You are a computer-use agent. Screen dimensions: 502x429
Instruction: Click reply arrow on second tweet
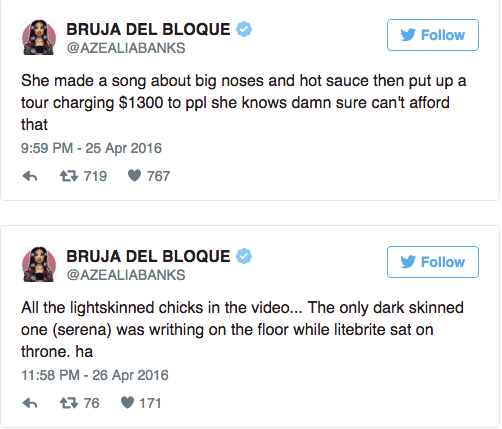[x=30, y=403]
